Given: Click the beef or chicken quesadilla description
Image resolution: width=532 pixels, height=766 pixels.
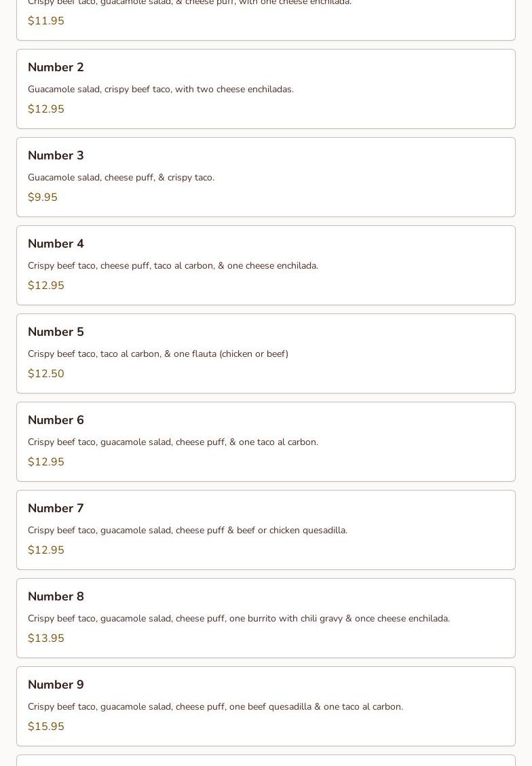Looking at the screenshot, I should (187, 530).
